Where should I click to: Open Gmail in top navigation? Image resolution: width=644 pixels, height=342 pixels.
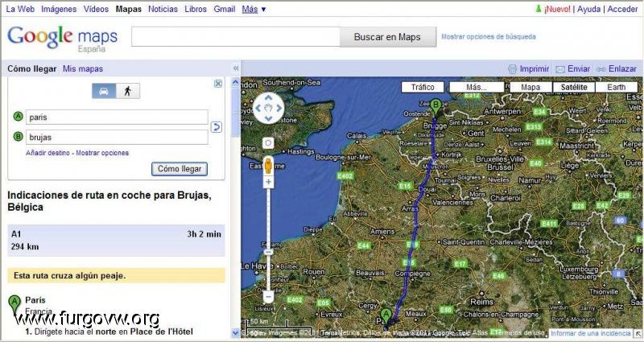pos(225,9)
